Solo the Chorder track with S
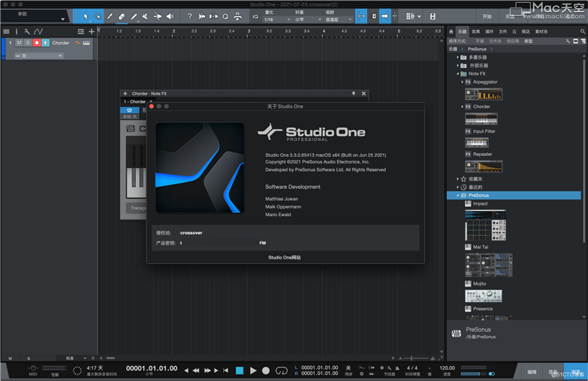Image resolution: width=588 pixels, height=381 pixels. (28, 43)
